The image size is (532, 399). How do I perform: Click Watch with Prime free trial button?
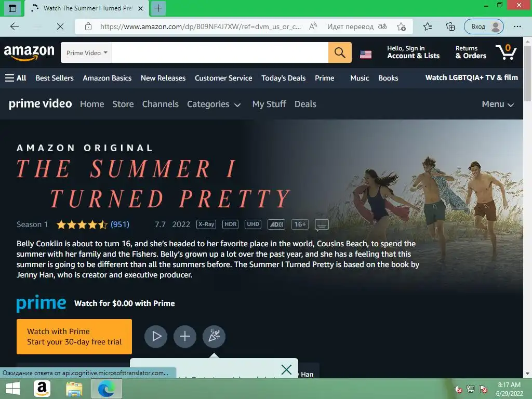[x=74, y=337]
